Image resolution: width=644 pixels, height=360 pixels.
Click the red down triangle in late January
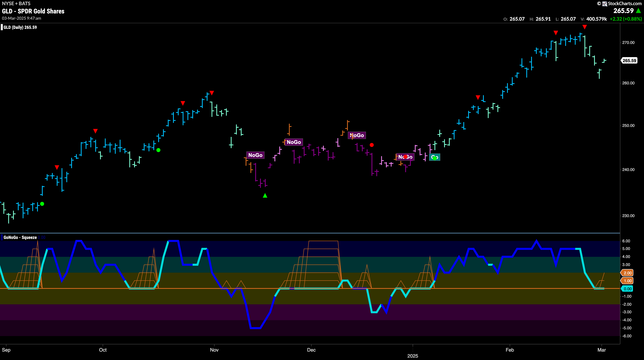pyautogui.click(x=478, y=97)
